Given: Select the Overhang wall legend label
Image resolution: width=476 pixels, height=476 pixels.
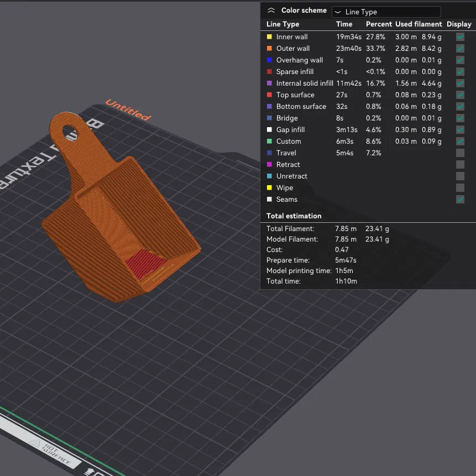Looking at the screenshot, I should pyautogui.click(x=299, y=60).
